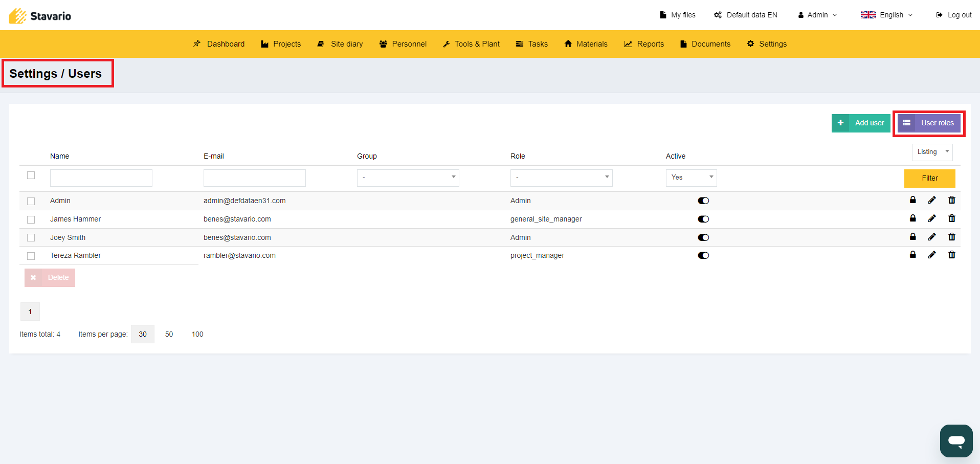Click the Personnel people icon
The image size is (980, 464).
point(383,44)
